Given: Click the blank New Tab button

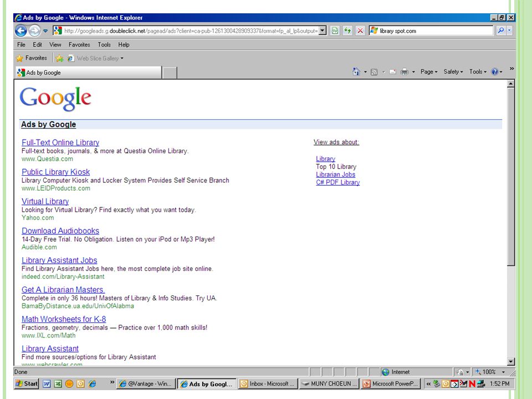Looking at the screenshot, I should 170,73.
